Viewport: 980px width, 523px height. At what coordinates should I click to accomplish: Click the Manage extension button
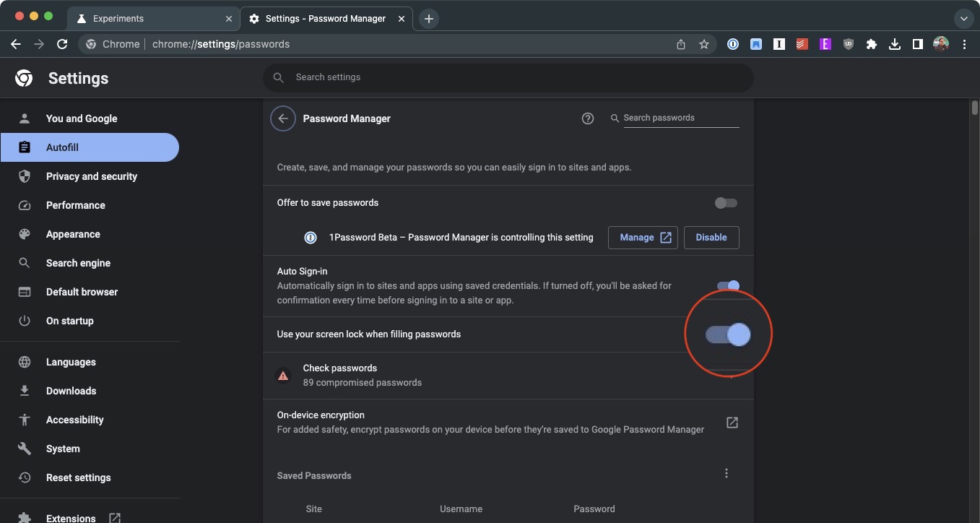643,238
